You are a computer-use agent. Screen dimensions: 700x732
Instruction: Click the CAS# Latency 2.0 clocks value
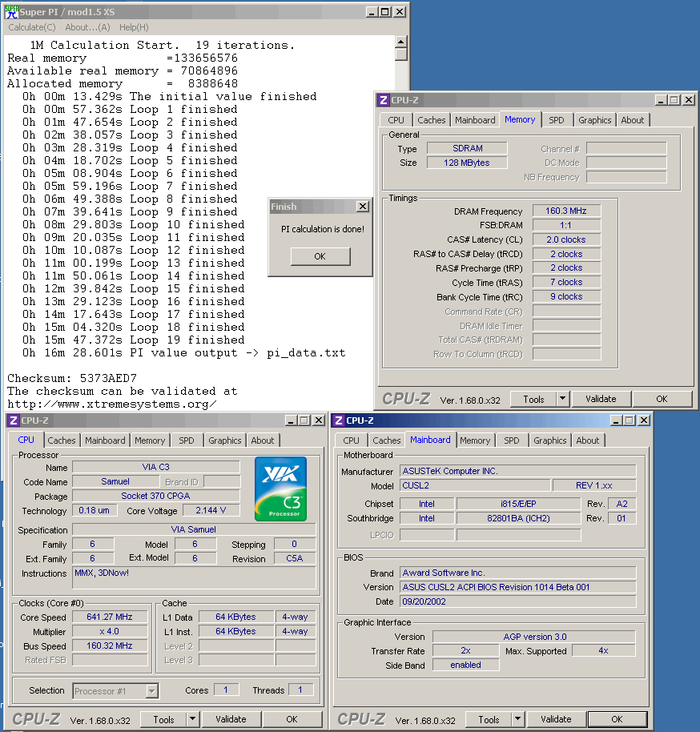(566, 239)
